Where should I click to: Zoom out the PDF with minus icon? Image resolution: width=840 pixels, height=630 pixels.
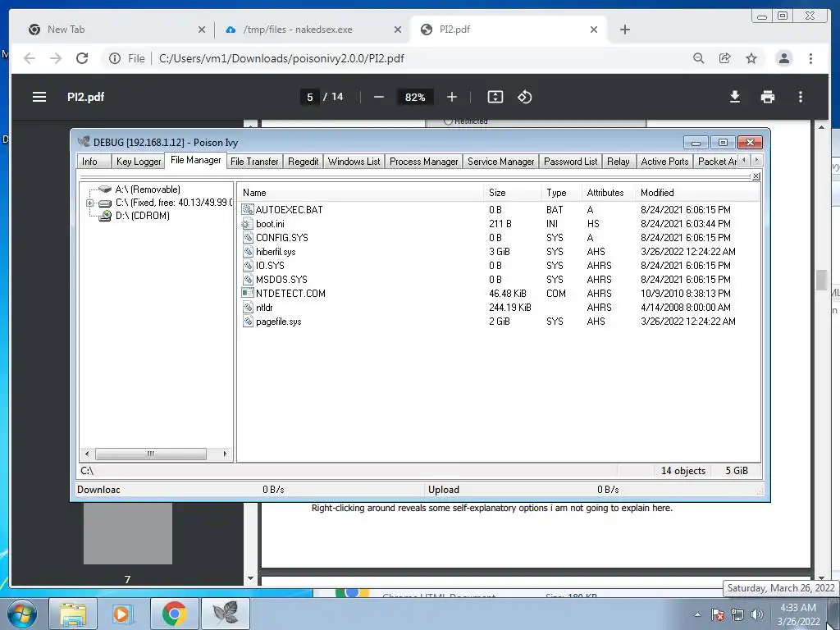pos(379,97)
